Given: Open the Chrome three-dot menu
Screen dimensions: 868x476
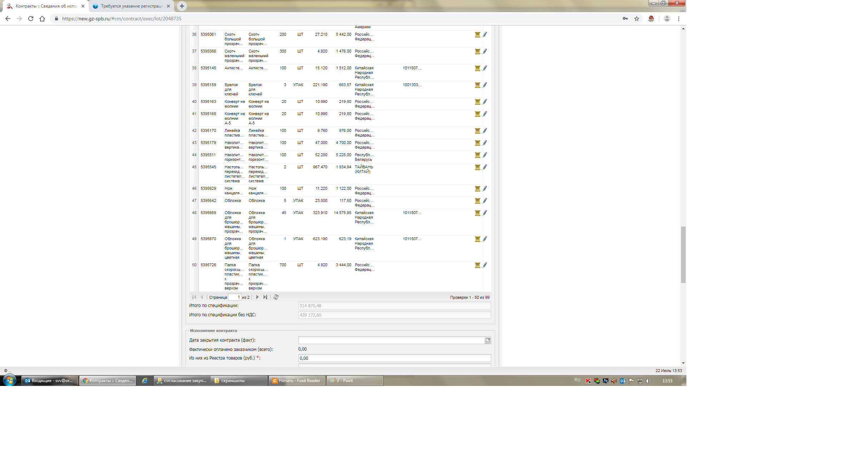Looking at the screenshot, I should [679, 19].
